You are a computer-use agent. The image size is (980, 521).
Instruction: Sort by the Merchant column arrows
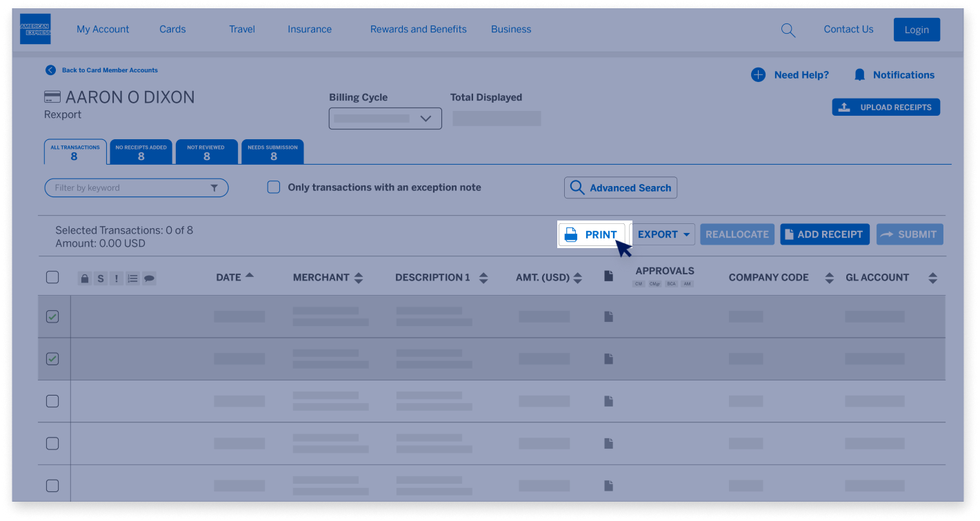click(x=359, y=277)
